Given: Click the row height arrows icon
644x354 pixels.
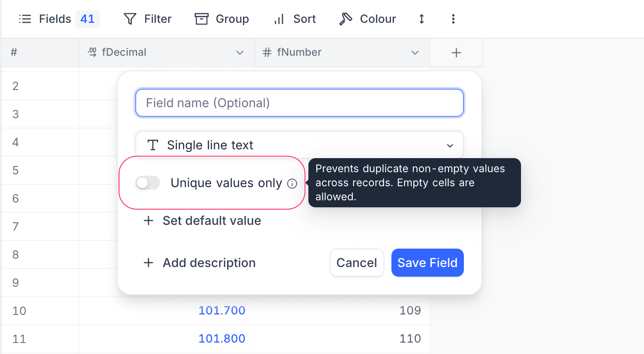Looking at the screenshot, I should point(421,19).
